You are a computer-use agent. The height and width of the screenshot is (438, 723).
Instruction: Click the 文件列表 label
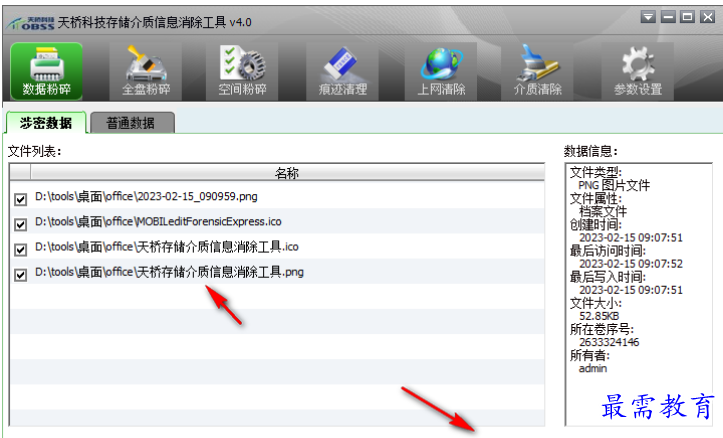tap(35, 151)
